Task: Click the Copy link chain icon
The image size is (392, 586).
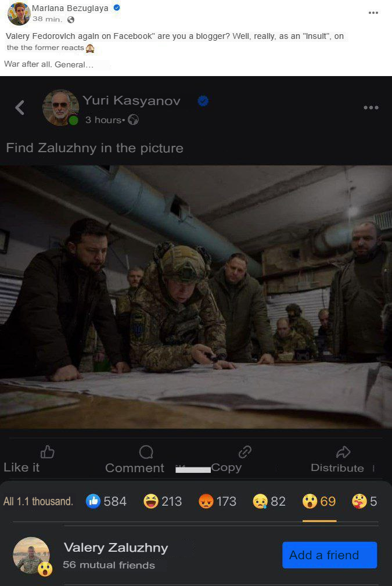Action: coord(244,452)
